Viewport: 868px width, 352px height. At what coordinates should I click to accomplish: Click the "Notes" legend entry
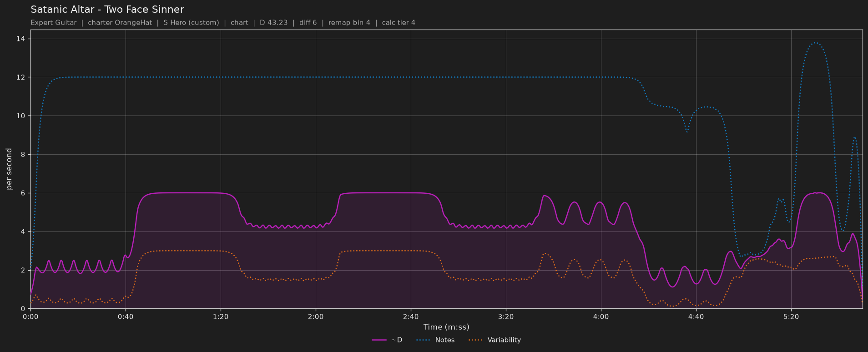434,340
